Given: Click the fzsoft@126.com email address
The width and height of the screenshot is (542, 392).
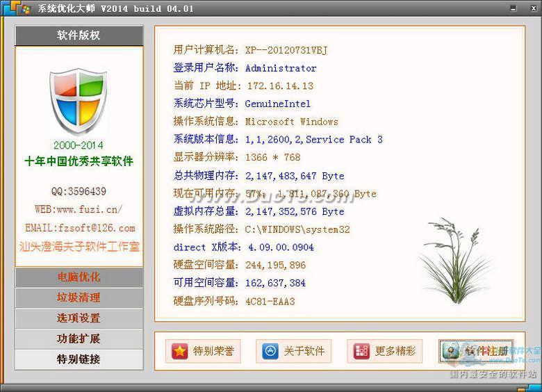Looking at the screenshot, I should pos(80,228).
